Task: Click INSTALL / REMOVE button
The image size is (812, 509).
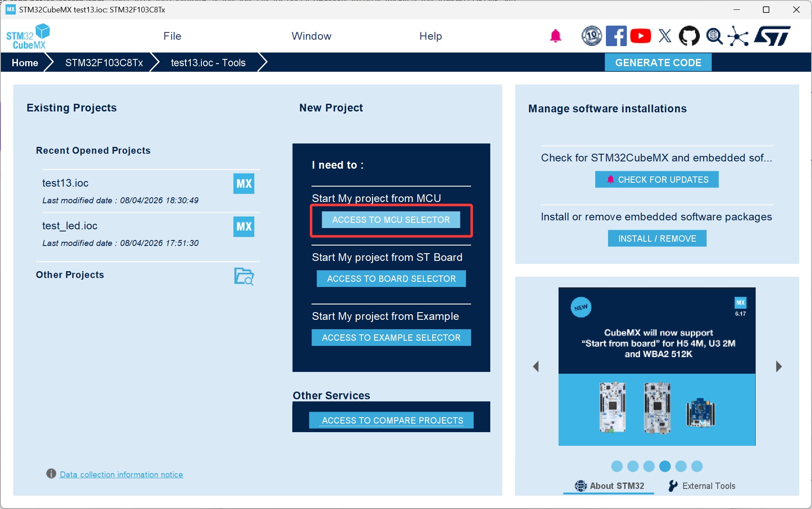Action: point(657,239)
